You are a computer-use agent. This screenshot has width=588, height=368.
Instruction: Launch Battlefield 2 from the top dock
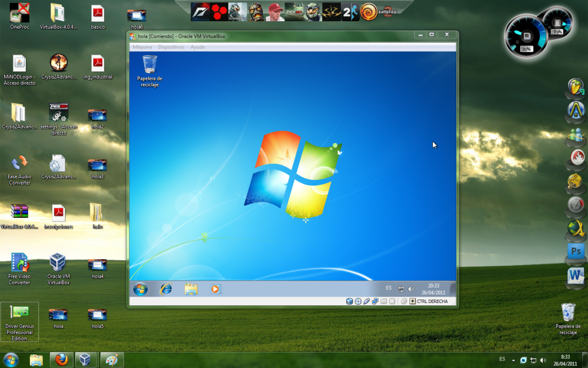point(388,12)
